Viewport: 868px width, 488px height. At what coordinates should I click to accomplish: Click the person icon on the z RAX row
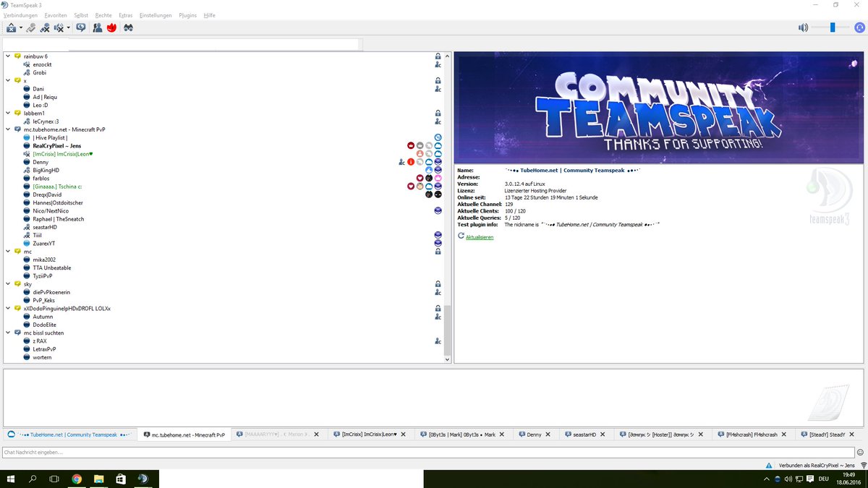(438, 341)
